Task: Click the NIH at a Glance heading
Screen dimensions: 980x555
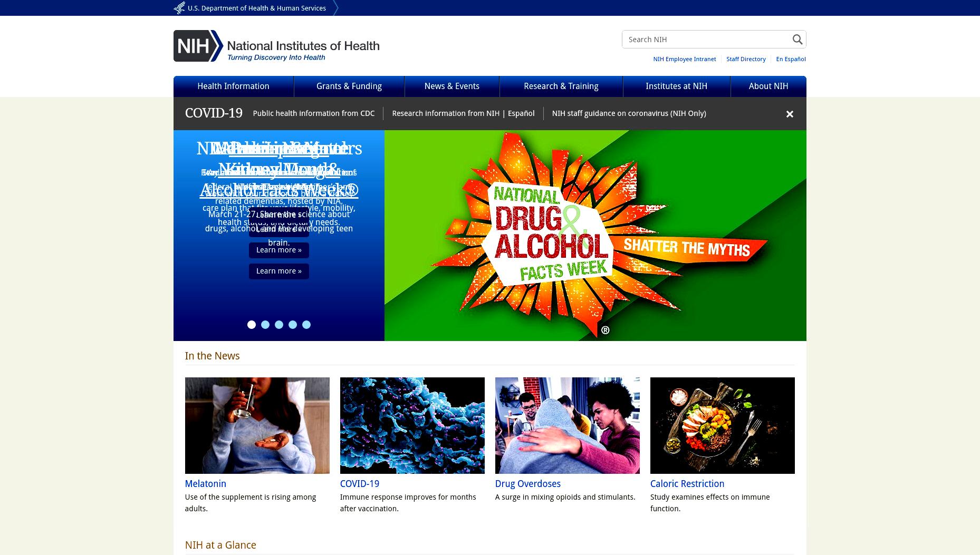Action: pos(220,545)
